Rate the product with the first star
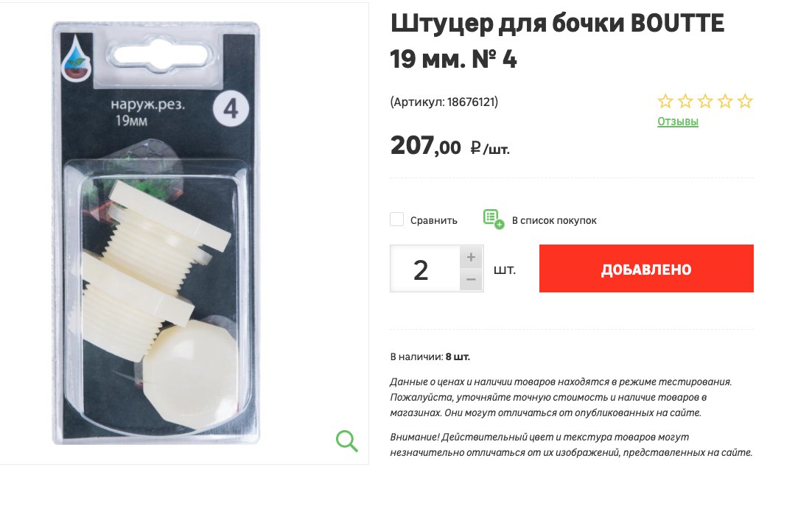Viewport: 812px width, 520px height. pyautogui.click(x=665, y=101)
